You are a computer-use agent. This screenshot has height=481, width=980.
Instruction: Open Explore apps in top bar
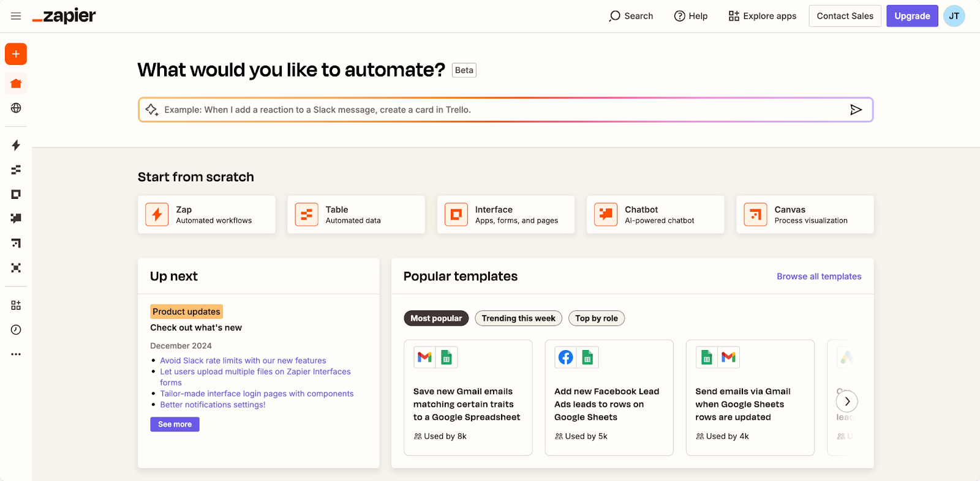[763, 16]
